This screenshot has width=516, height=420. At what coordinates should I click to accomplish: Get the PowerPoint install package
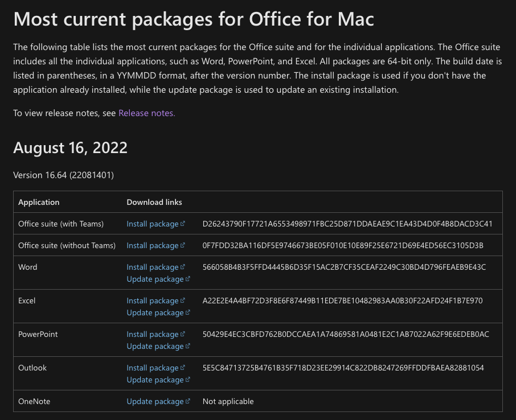click(x=155, y=335)
